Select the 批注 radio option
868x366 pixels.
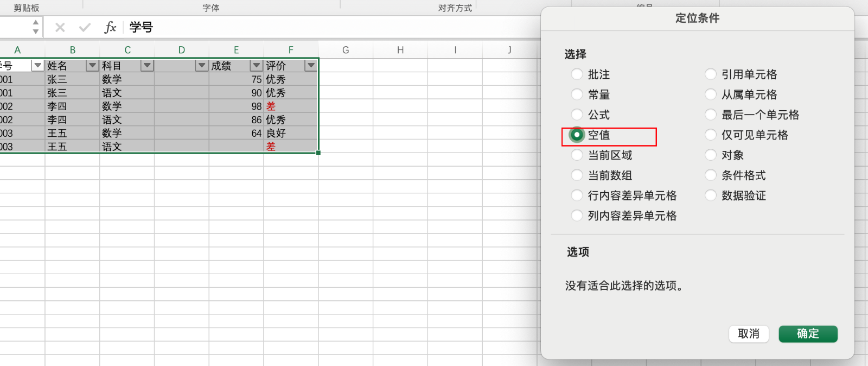coord(577,74)
